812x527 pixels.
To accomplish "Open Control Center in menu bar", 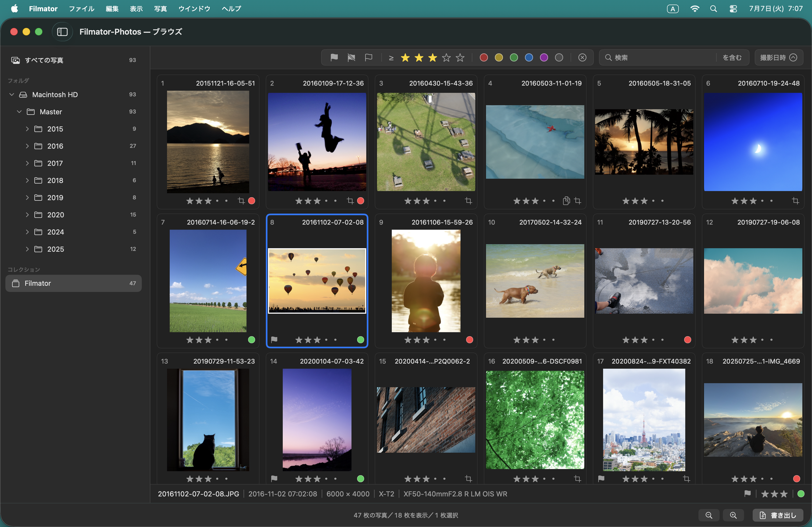I will (x=733, y=9).
